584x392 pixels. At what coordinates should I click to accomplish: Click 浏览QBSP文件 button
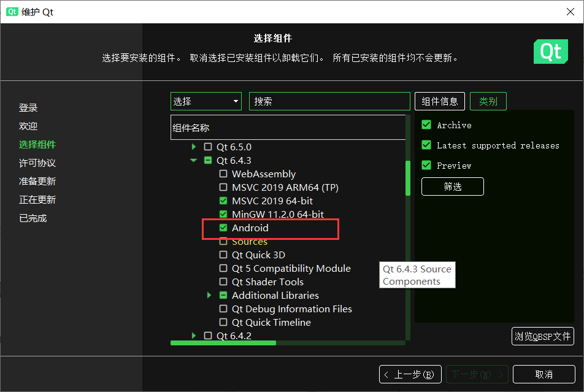coord(543,336)
